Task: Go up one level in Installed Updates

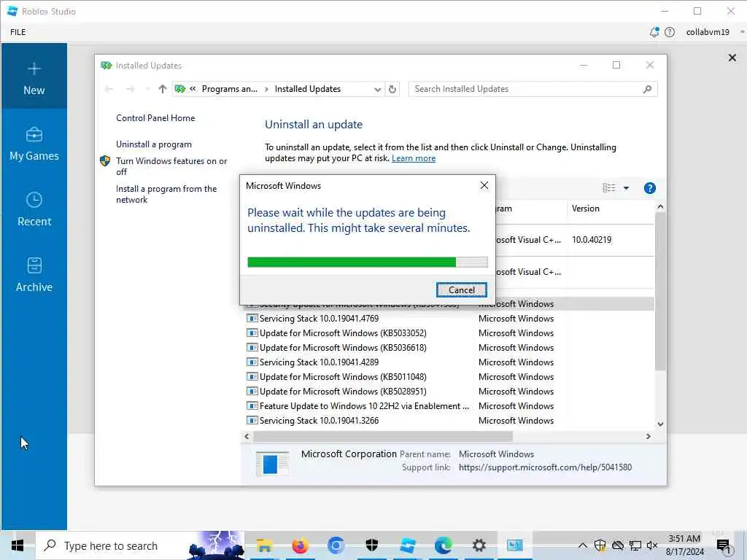Action: [163, 89]
